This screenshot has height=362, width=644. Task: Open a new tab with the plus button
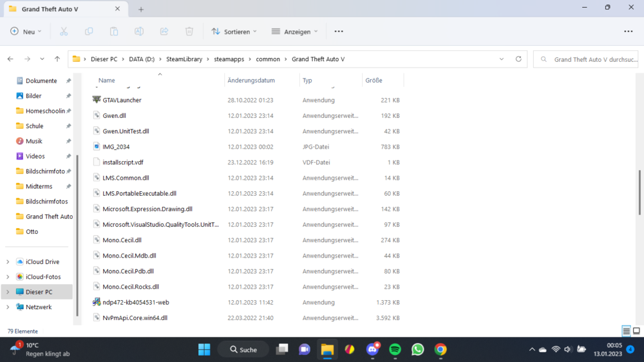[x=141, y=9]
